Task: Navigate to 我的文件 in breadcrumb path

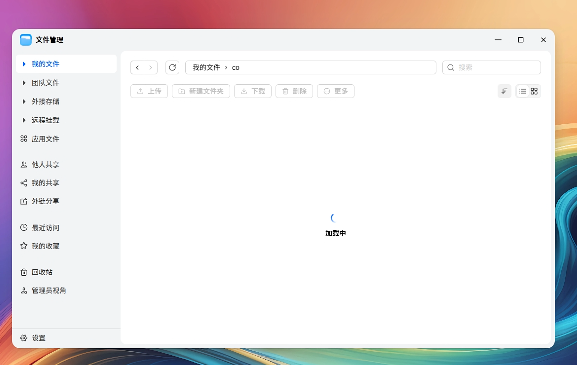Action: tap(206, 67)
